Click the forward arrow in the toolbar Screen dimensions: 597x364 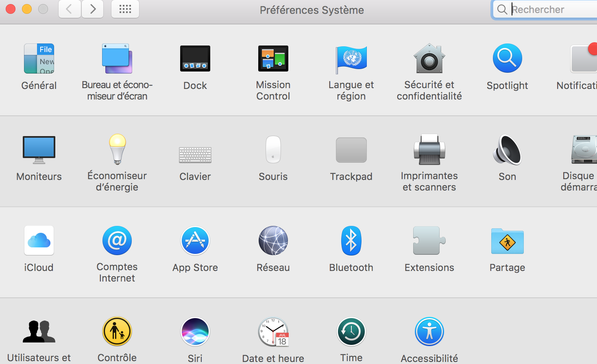tap(93, 9)
